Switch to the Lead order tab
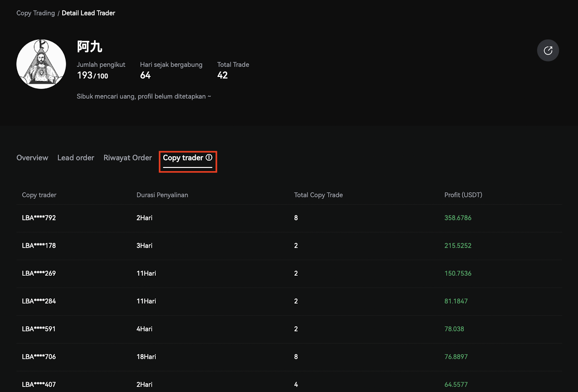 coord(76,158)
